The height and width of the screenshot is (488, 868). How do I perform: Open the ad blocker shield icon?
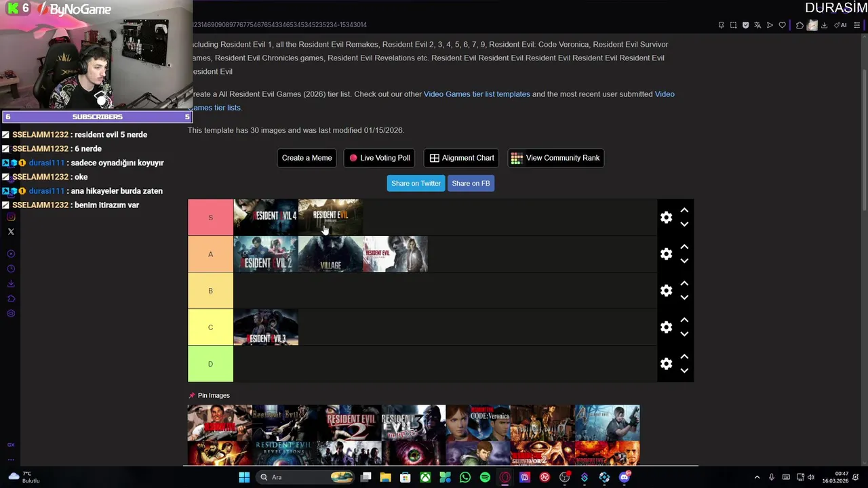(745, 25)
